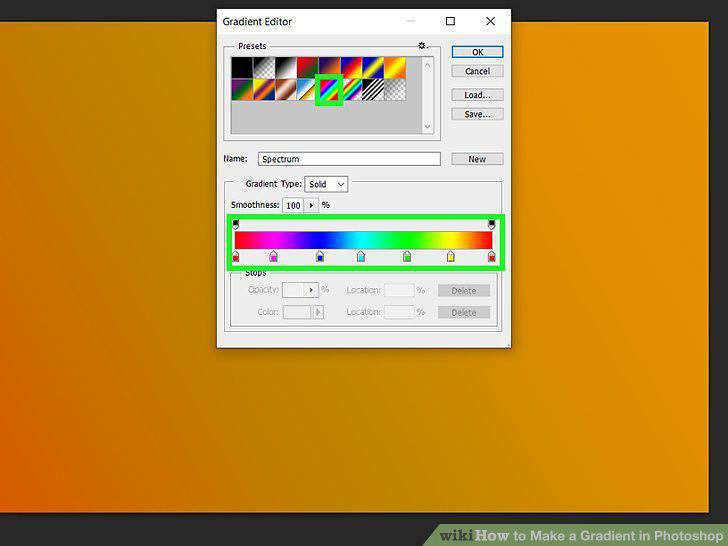728x546 pixels.
Task: Click the presets scroll up arrow
Action: coord(428,65)
